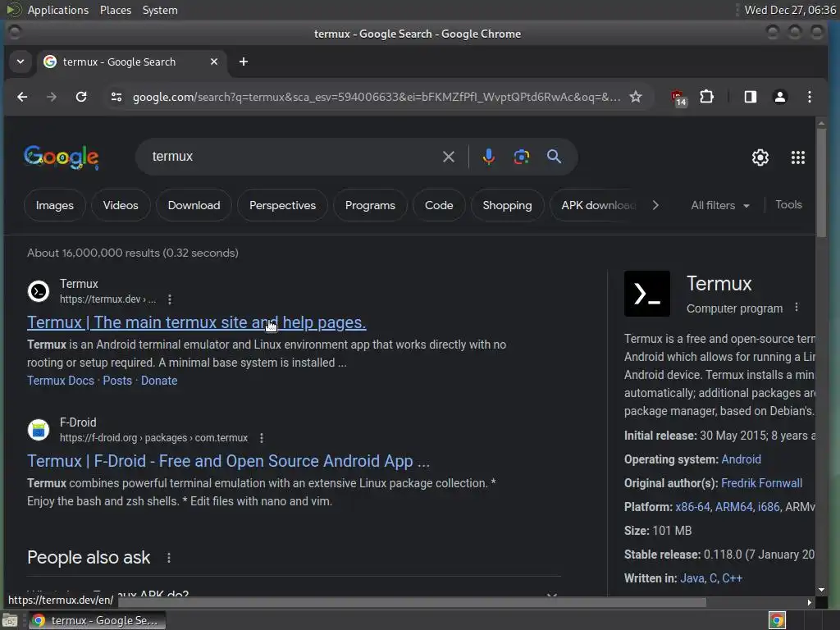Select the Videos filter chip
This screenshot has width=840, height=630.
tap(121, 205)
